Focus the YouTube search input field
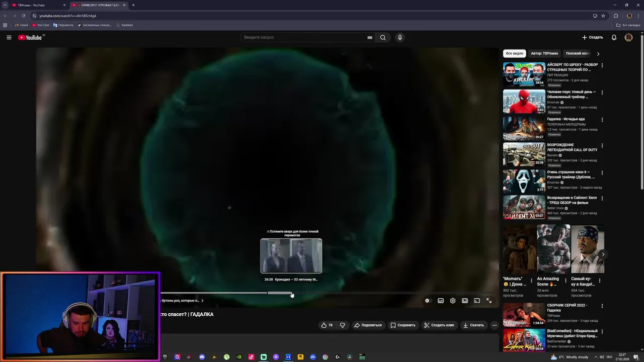 pos(304,37)
